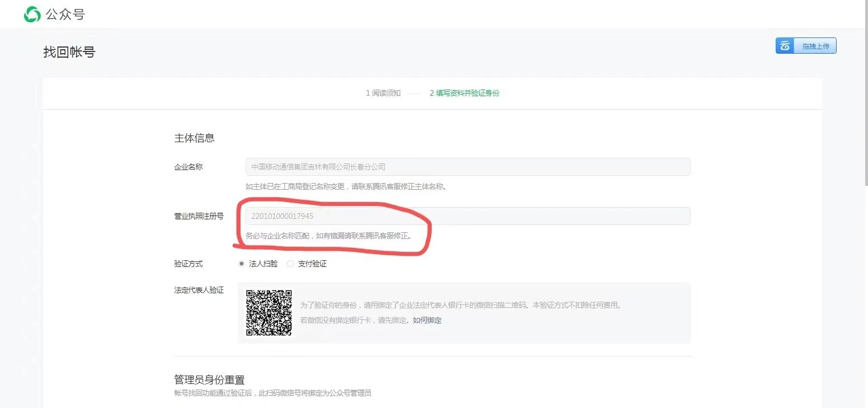Image resolution: width=868 pixels, height=408 pixels.
Task: Click the 企业名称 input field
Action: coord(468,167)
